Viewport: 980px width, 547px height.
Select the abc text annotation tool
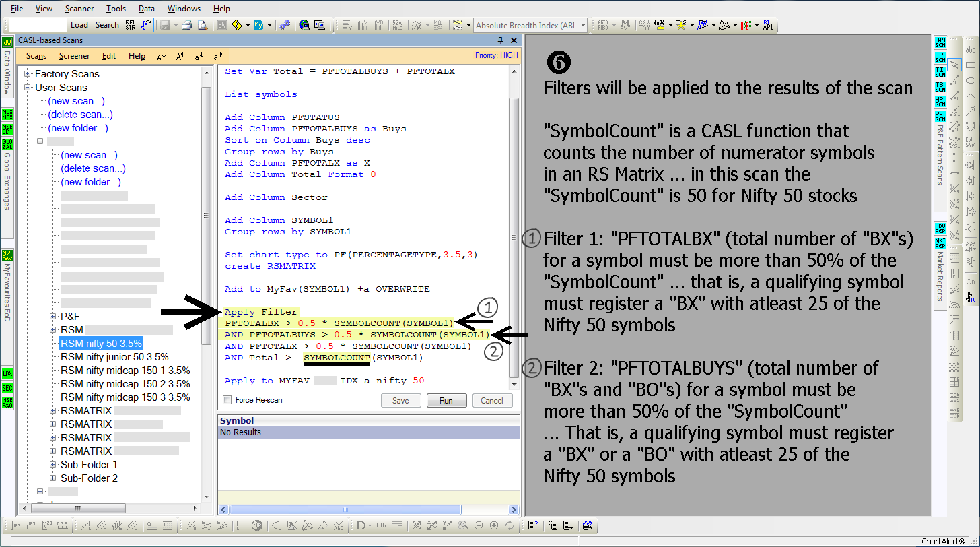coord(970,49)
